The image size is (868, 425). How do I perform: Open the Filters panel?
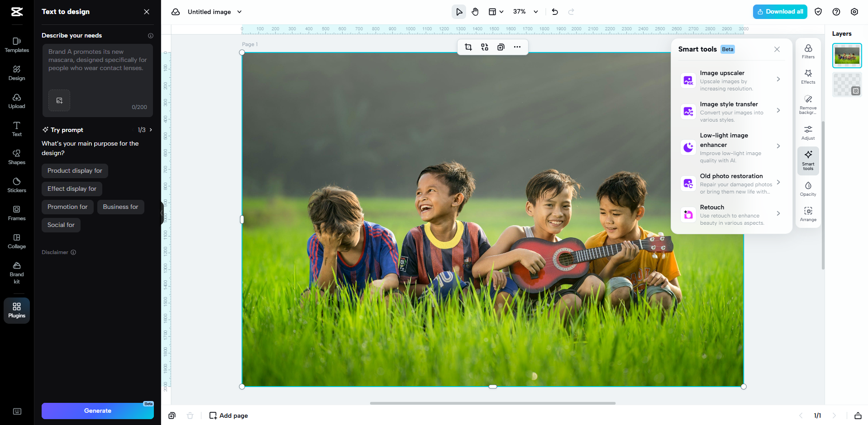coord(808,52)
